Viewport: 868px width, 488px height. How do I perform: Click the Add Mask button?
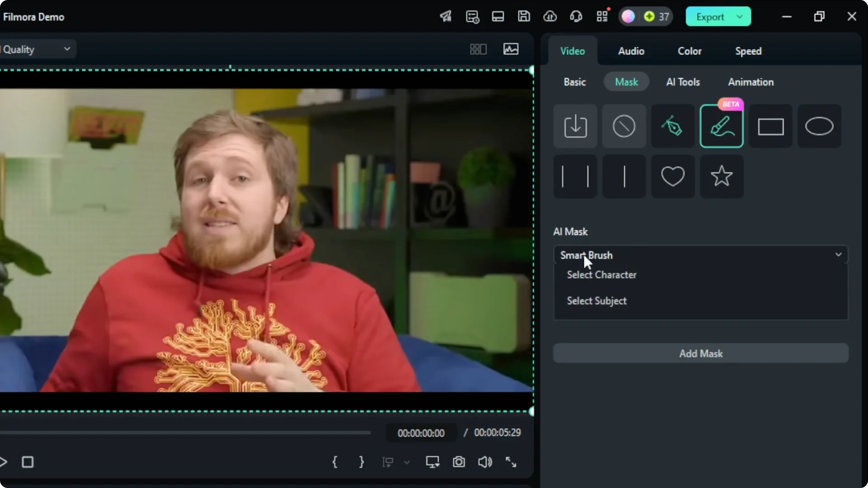pos(701,353)
